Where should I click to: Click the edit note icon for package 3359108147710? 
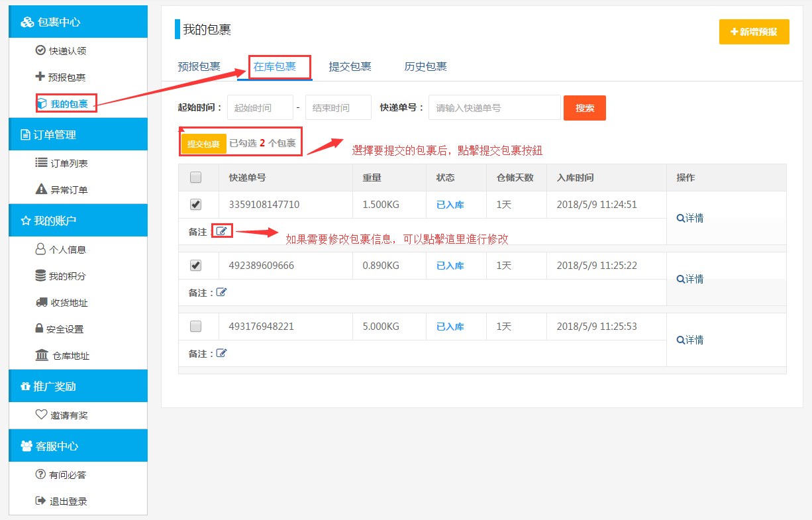222,231
